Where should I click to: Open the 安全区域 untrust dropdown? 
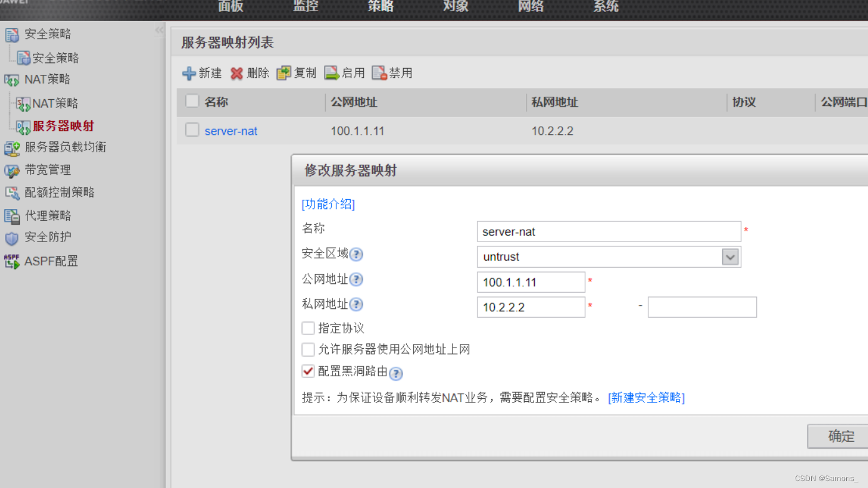[730, 257]
